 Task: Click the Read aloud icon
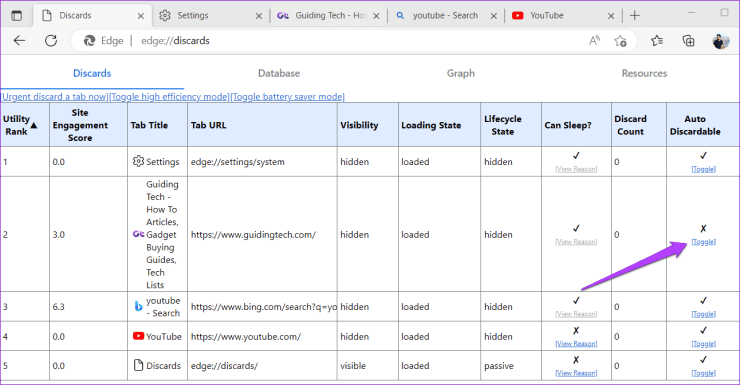[594, 41]
